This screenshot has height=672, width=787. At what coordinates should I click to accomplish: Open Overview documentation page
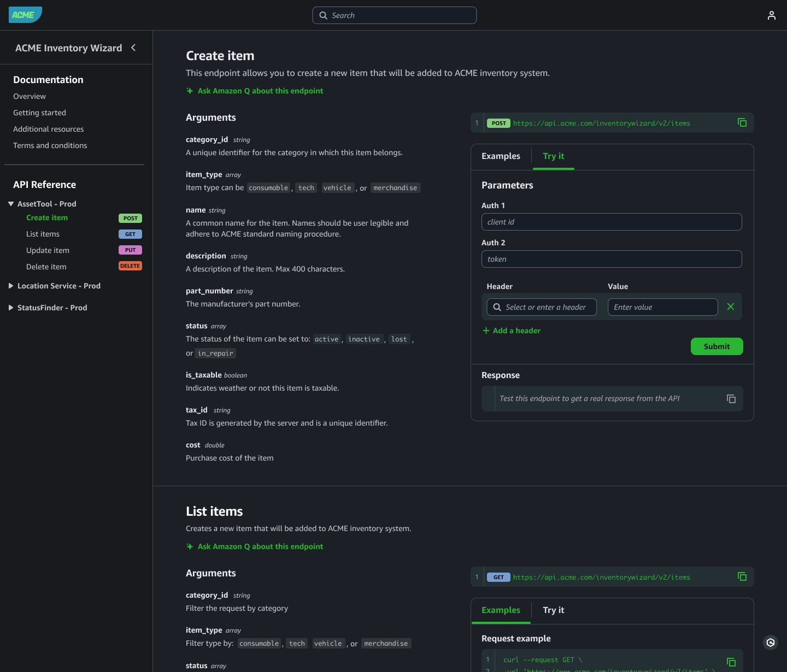(x=30, y=96)
